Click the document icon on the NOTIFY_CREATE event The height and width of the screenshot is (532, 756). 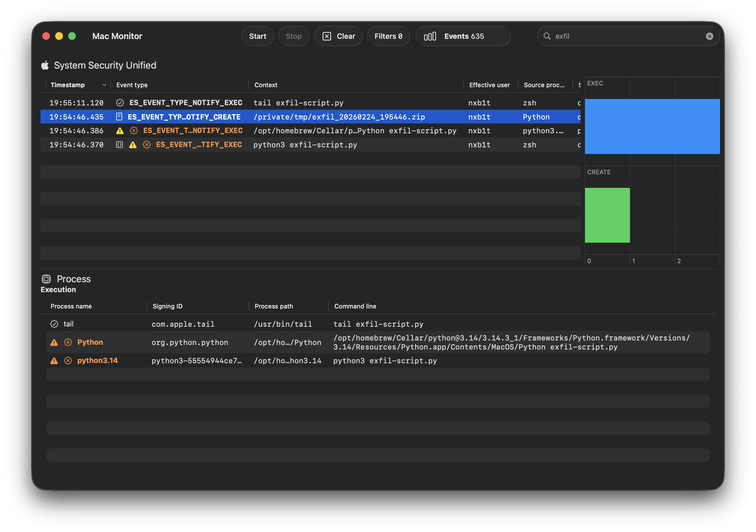coord(119,116)
